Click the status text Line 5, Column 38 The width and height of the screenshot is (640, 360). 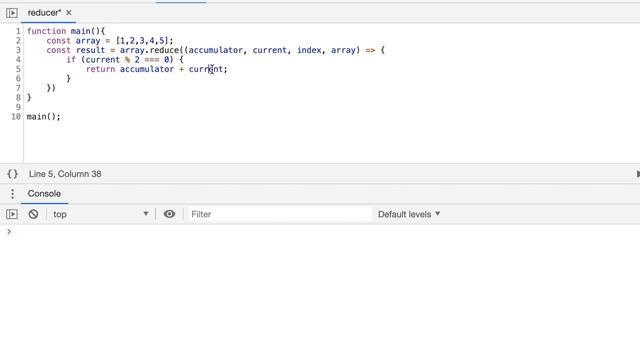(x=65, y=174)
